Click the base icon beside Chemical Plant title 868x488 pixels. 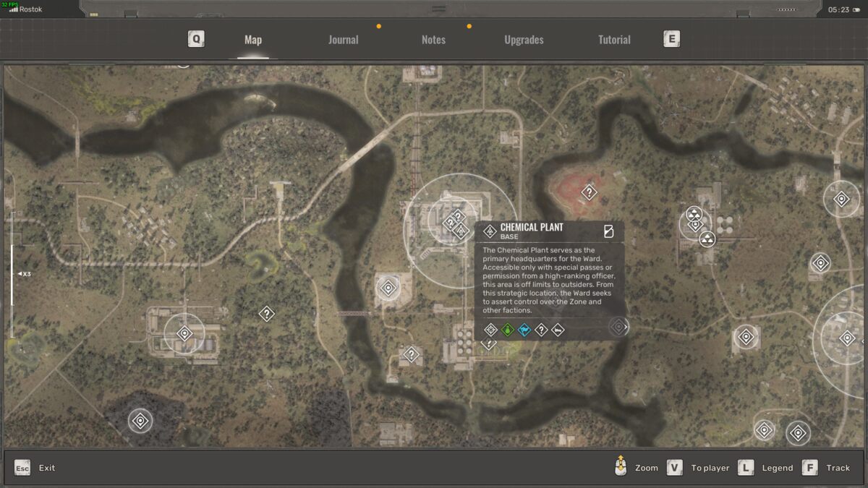click(490, 231)
